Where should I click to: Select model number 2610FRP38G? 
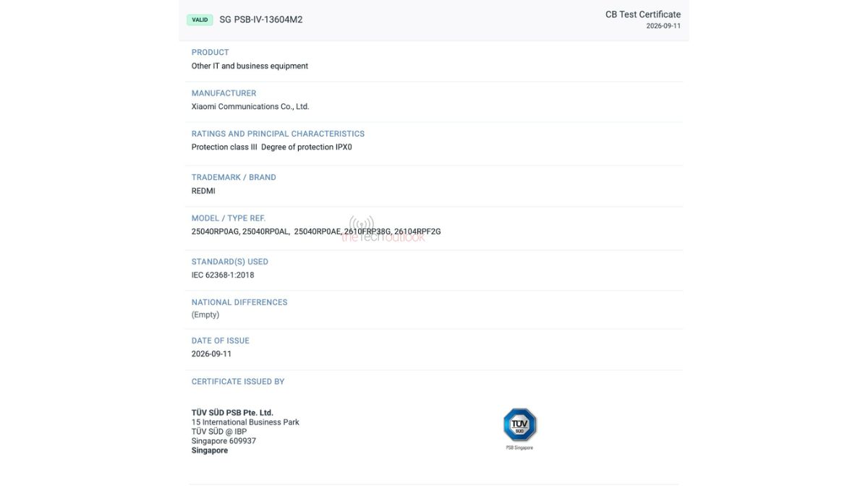[x=368, y=231]
